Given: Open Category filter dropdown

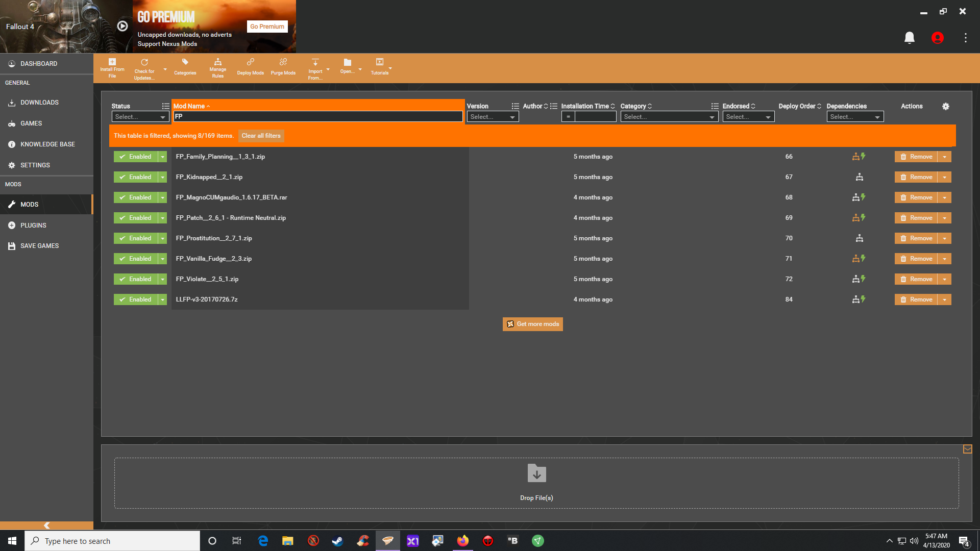Looking at the screenshot, I should point(669,117).
